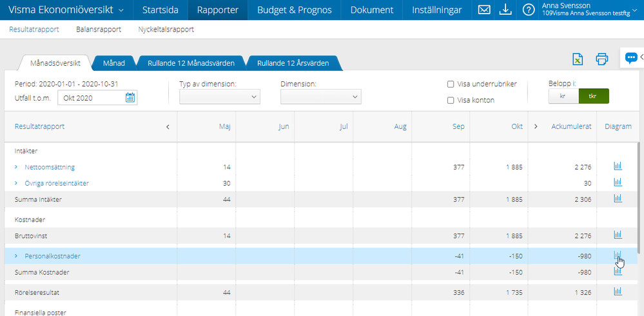Open Typ av dimension dropdown

[x=219, y=97]
